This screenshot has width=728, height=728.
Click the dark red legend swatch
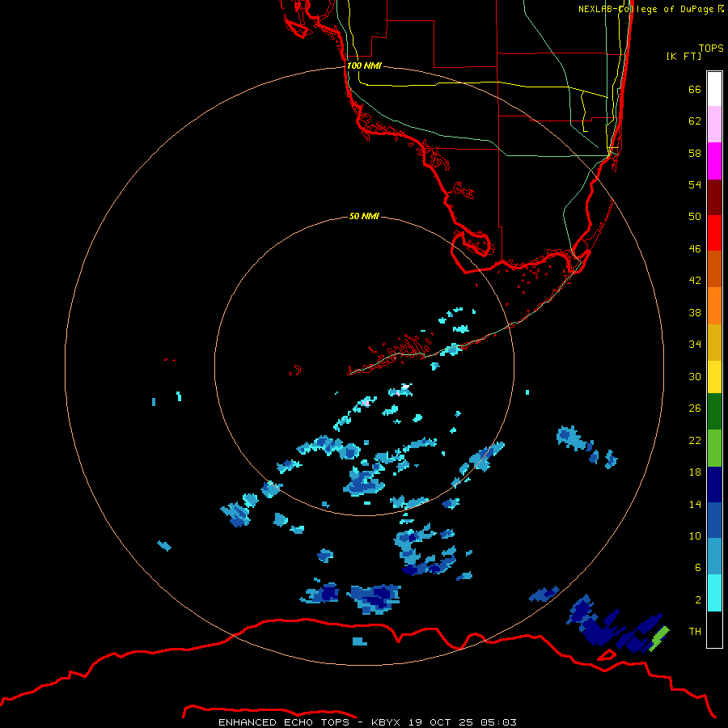(714, 197)
